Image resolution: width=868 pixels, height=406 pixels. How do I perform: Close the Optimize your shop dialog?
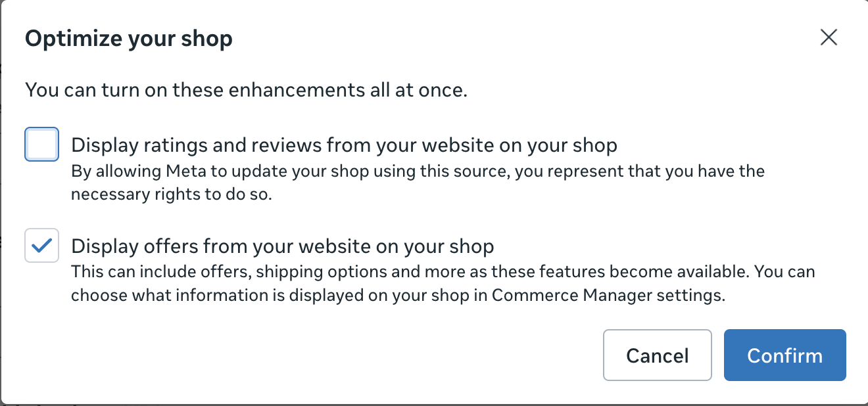[x=829, y=38]
